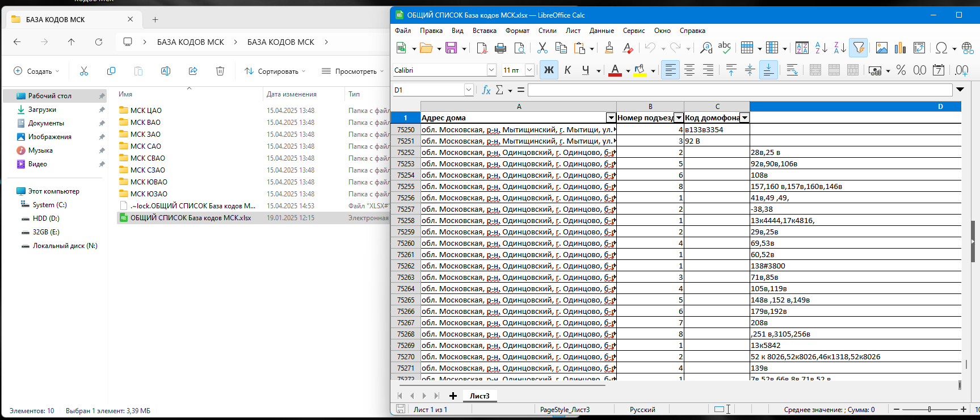The width and height of the screenshot is (980, 420).
Task: Run the Spelling check icon in Calc
Action: coord(725,48)
